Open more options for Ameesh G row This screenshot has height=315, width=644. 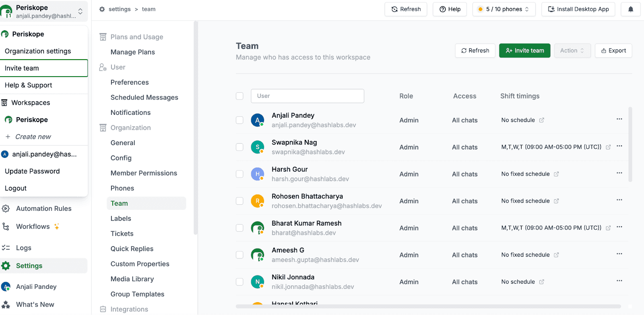(619, 254)
